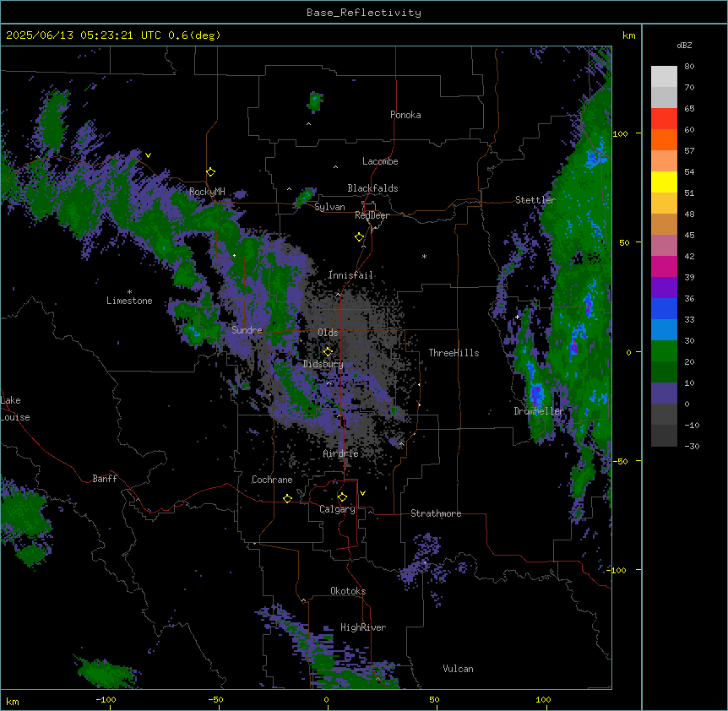Pick the purple 39-36 dBZ legend swatch
This screenshot has height=711, width=728.
(664, 288)
